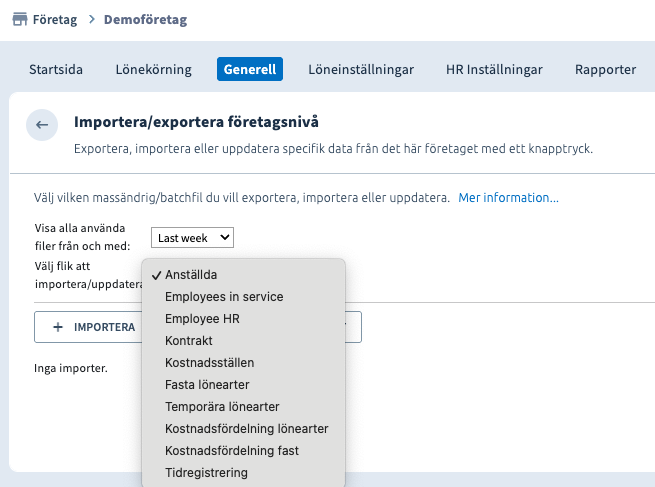Open the HR Inställningar tab
655x487 pixels.
pyautogui.click(x=494, y=69)
